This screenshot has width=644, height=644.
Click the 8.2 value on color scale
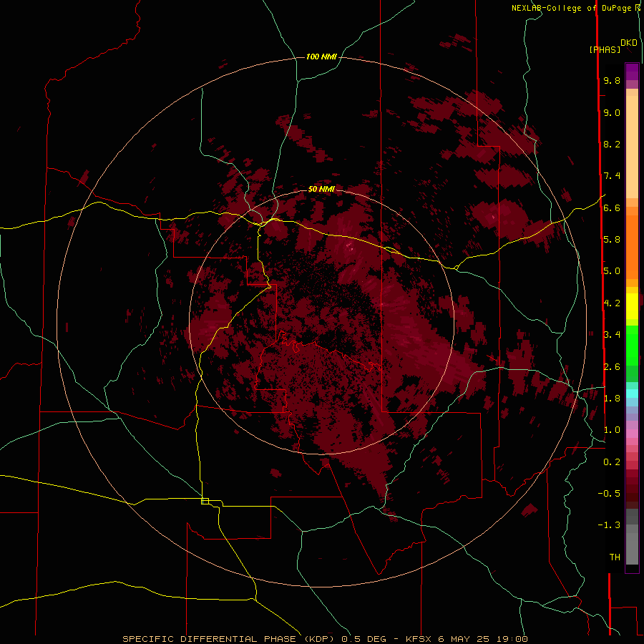612,144
